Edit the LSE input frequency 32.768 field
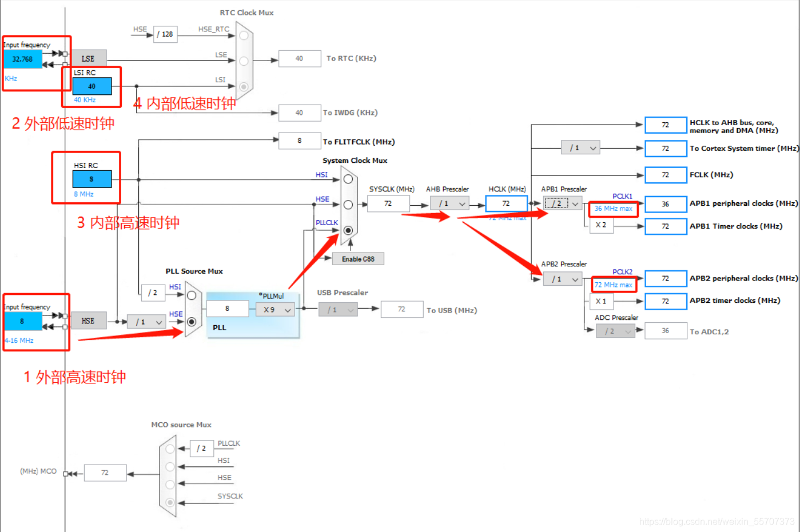Viewport: 800px width, 532px height. pos(23,59)
